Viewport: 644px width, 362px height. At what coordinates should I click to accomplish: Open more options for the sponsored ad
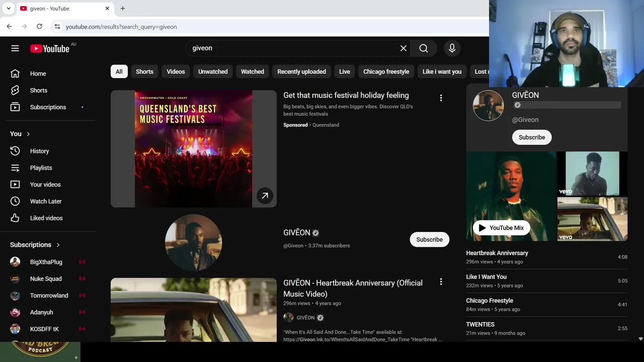(x=441, y=98)
